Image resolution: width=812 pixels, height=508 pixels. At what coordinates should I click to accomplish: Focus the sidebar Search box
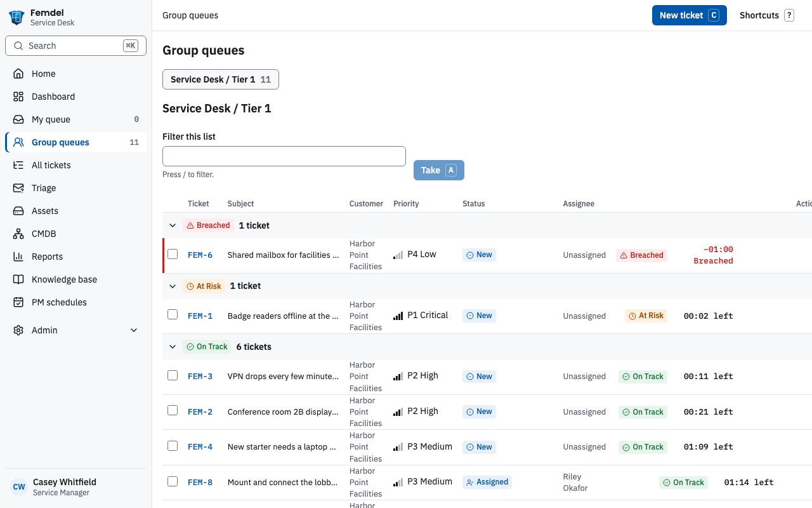(x=75, y=46)
